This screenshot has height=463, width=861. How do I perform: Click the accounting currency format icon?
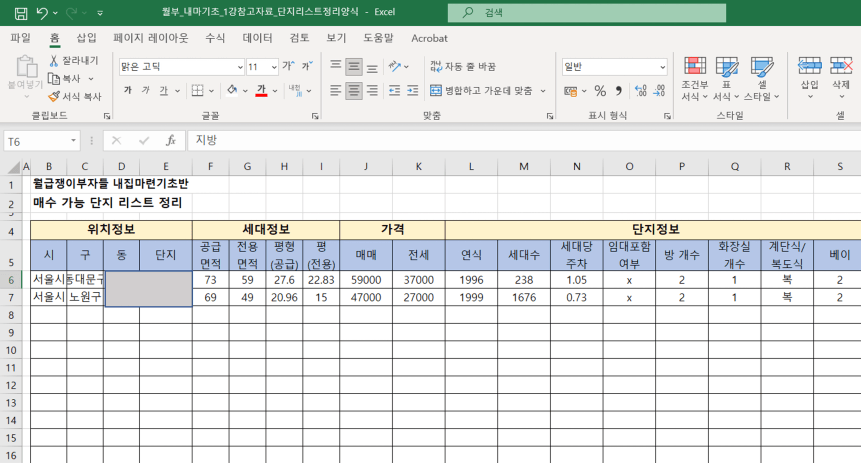tap(571, 91)
